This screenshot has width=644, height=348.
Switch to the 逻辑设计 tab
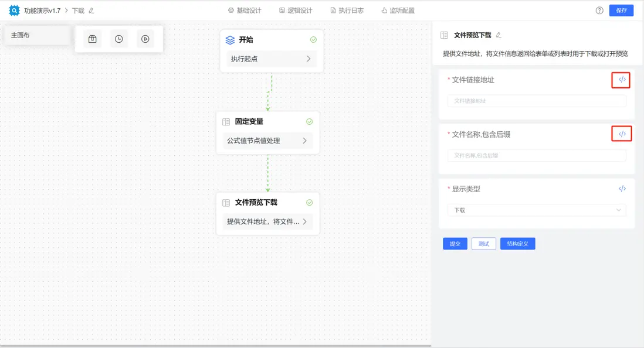click(296, 11)
